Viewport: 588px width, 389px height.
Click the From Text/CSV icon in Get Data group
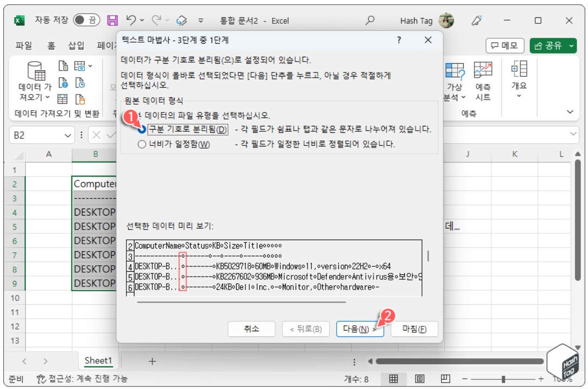point(63,66)
